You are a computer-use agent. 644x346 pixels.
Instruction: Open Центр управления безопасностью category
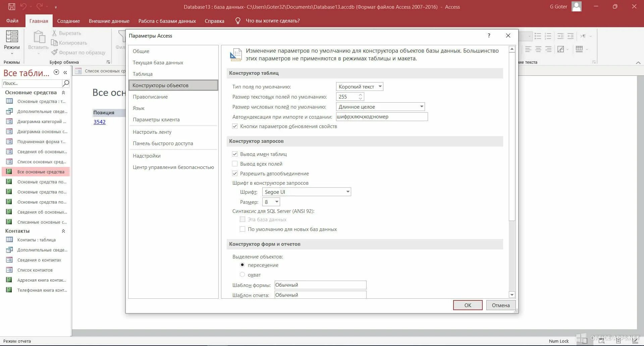173,167
